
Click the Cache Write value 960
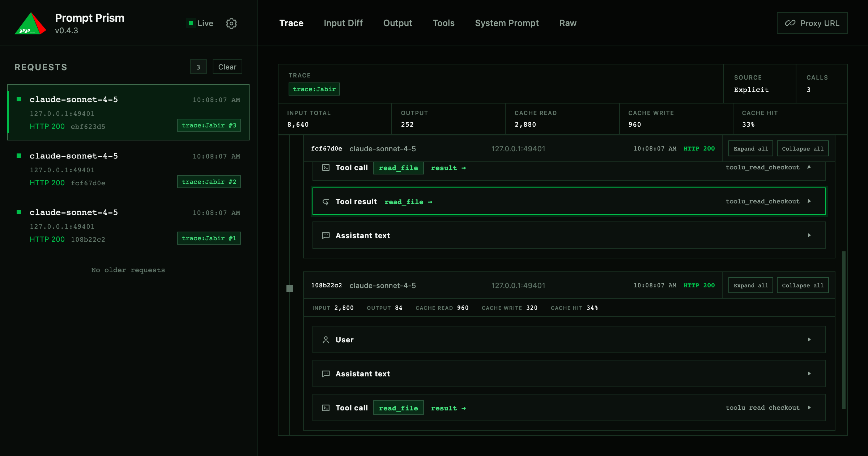tap(635, 124)
